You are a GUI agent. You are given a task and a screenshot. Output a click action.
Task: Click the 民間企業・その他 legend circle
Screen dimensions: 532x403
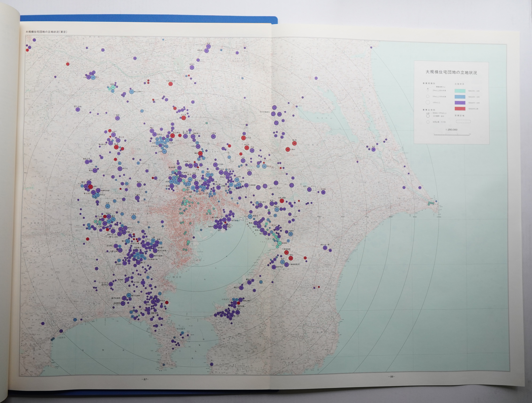[428, 122]
